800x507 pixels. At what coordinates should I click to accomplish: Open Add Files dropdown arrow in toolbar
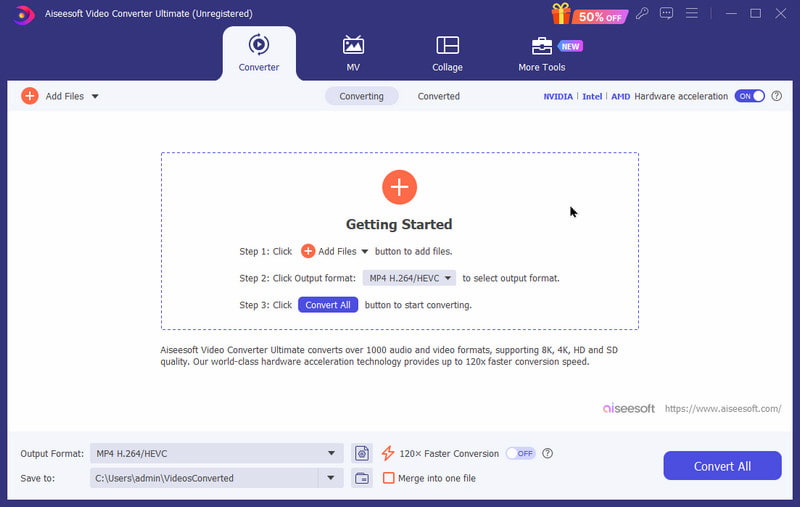point(95,96)
